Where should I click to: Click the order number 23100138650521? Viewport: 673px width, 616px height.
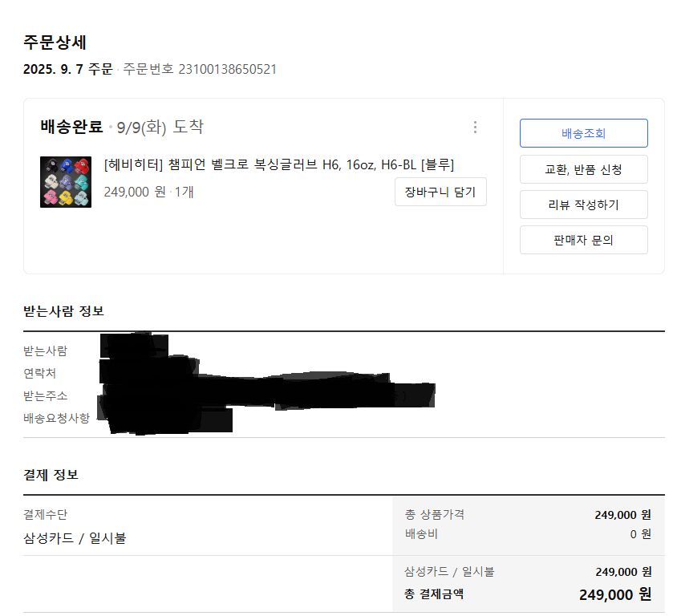pos(227,69)
